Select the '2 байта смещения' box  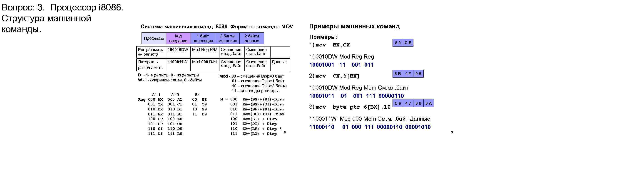(x=227, y=38)
